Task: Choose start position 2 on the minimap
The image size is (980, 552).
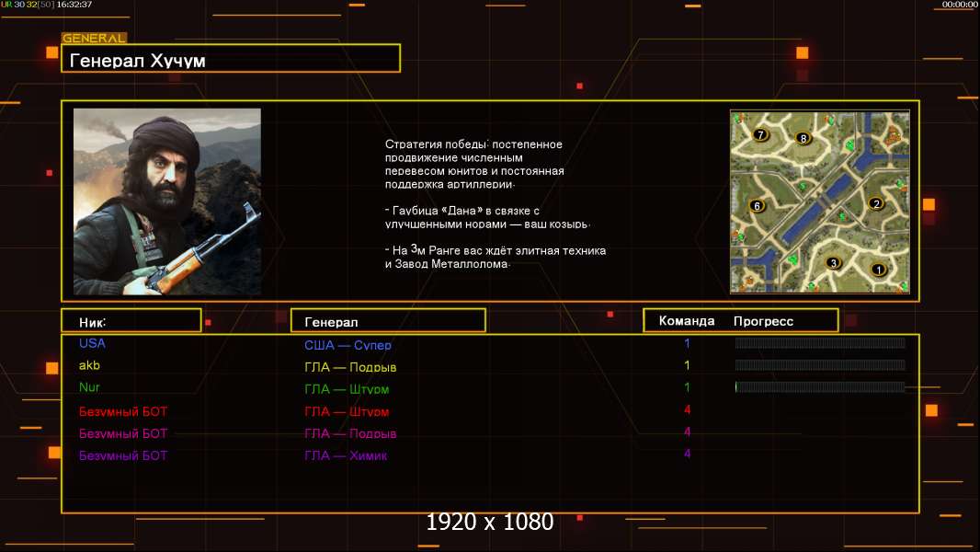Action: (876, 204)
